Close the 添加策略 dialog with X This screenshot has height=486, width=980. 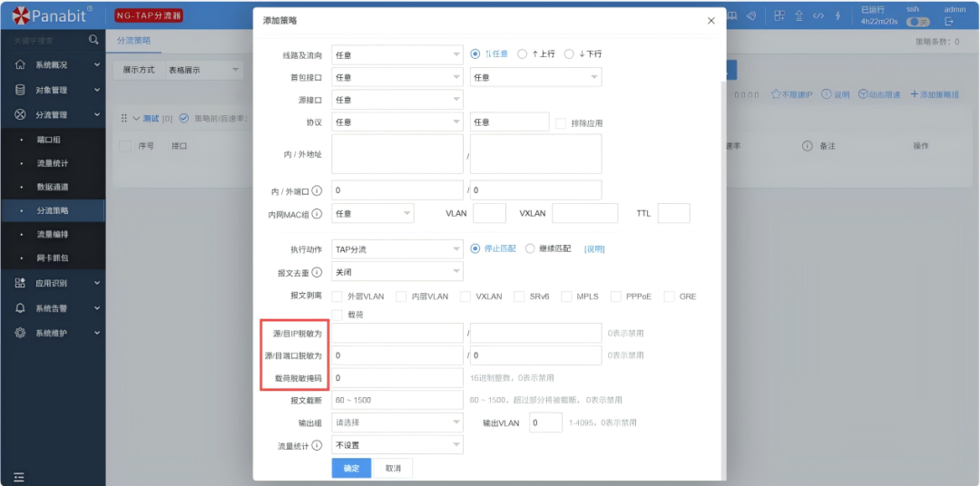(x=711, y=21)
